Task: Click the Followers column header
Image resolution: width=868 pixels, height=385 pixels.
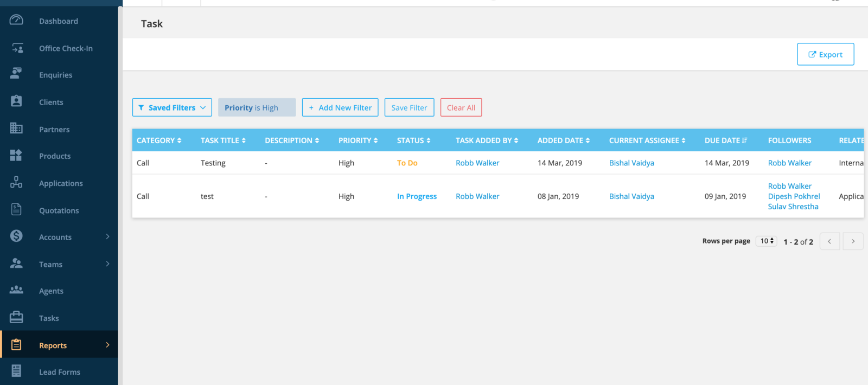Action: [790, 140]
